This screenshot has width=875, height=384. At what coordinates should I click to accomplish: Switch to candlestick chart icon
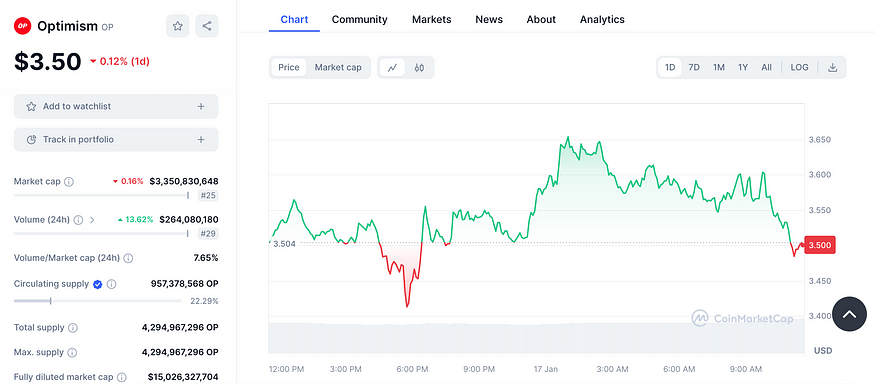[419, 68]
